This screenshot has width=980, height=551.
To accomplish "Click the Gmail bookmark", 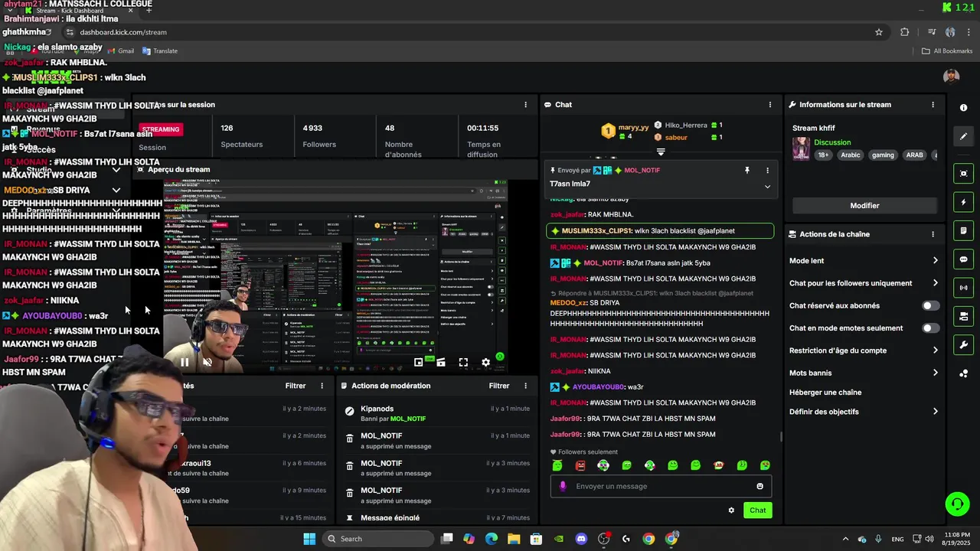I will [121, 51].
